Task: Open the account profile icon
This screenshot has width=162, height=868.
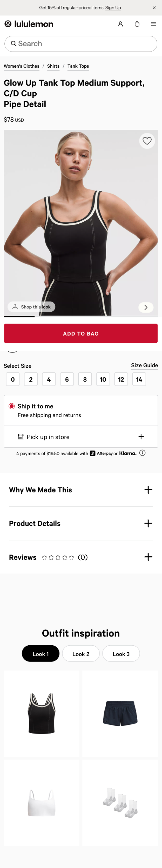Action: (x=120, y=24)
